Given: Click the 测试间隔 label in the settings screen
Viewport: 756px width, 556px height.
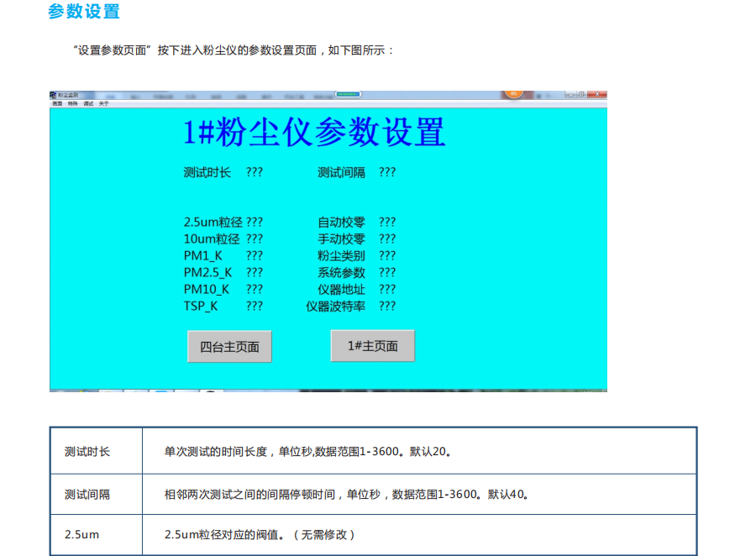Looking at the screenshot, I should tap(341, 172).
